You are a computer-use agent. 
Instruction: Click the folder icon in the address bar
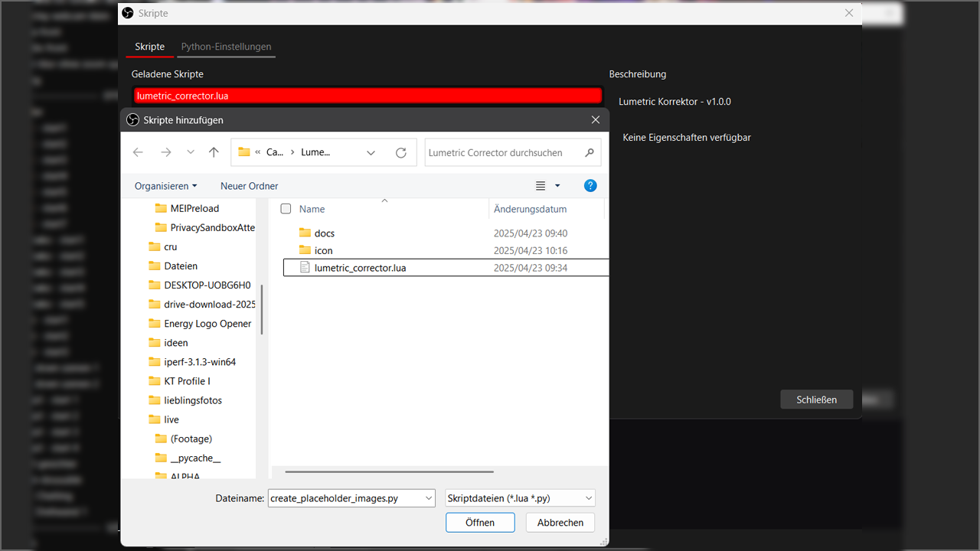click(x=243, y=152)
